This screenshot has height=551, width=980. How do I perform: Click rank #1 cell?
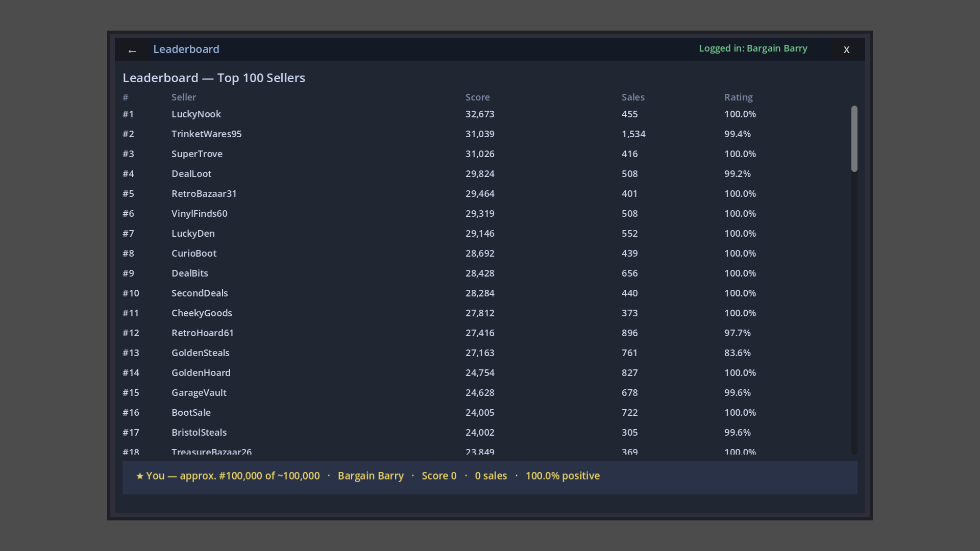pyautogui.click(x=128, y=114)
